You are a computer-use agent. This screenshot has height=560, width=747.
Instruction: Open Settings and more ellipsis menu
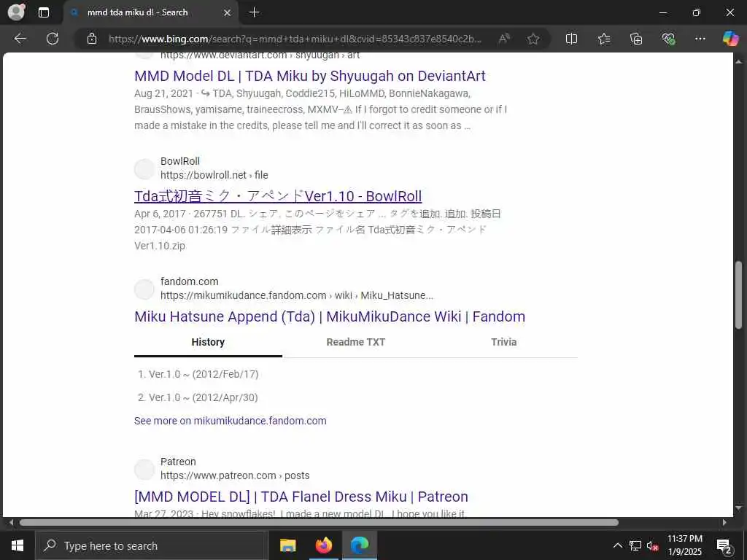coord(700,39)
